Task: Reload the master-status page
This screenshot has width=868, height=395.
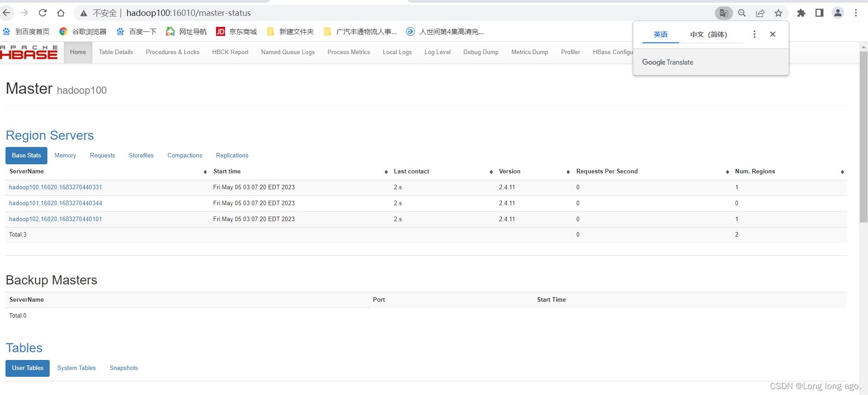Action: (43, 13)
